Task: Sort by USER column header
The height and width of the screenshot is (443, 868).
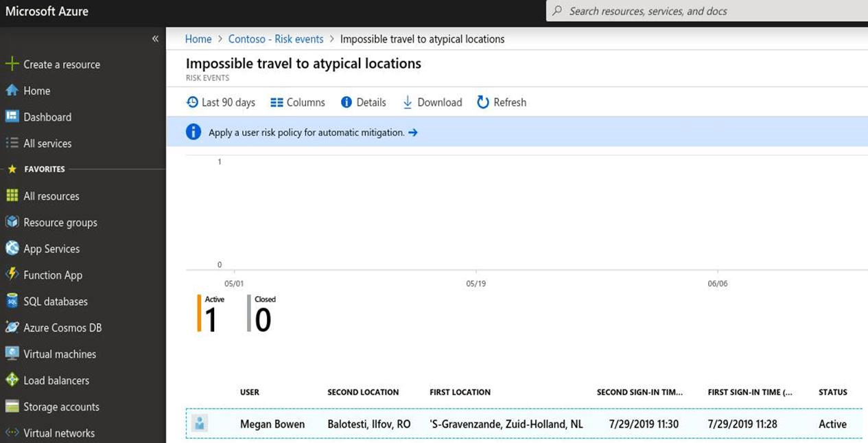Action: click(x=250, y=392)
